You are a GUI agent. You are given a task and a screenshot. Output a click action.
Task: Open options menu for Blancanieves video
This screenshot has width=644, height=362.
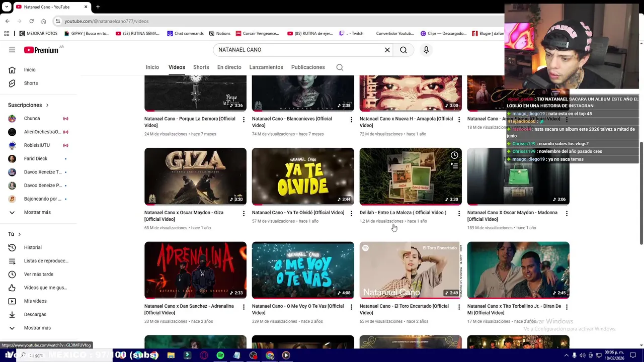click(x=351, y=120)
